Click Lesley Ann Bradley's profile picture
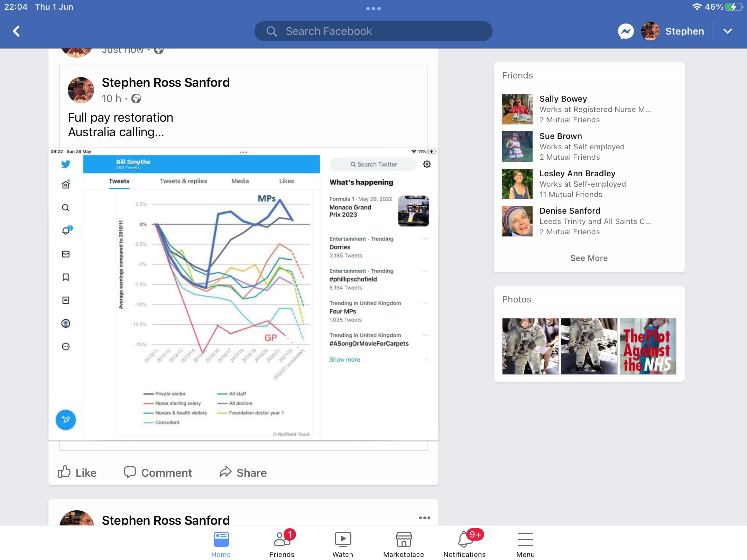This screenshot has width=747, height=560. coord(517,184)
